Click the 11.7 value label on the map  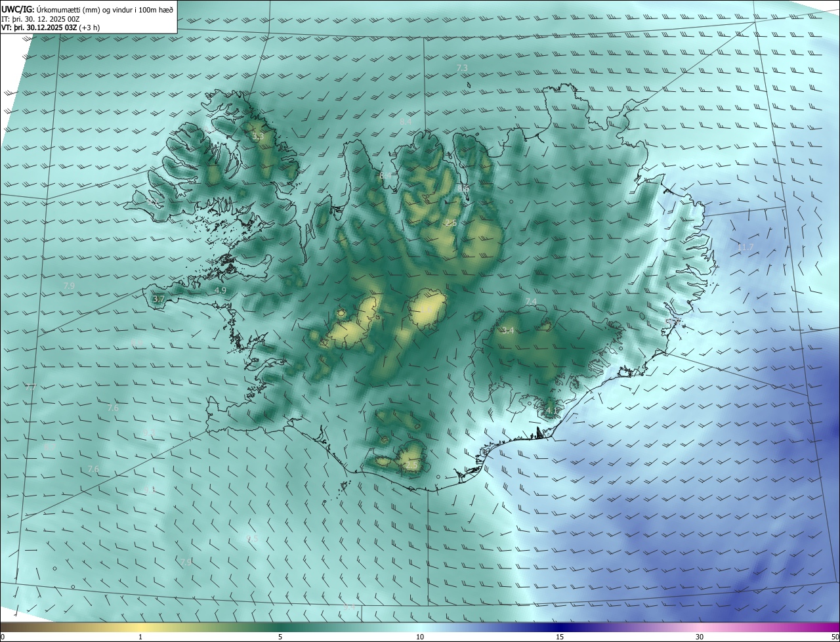click(745, 247)
